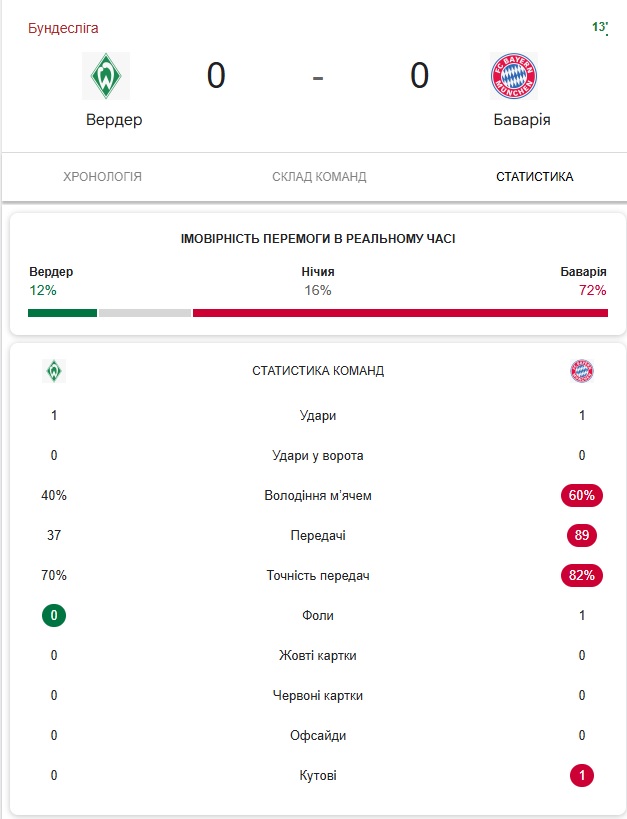Click small Werder logo in team statistics
627x819 pixels.
coord(54,371)
